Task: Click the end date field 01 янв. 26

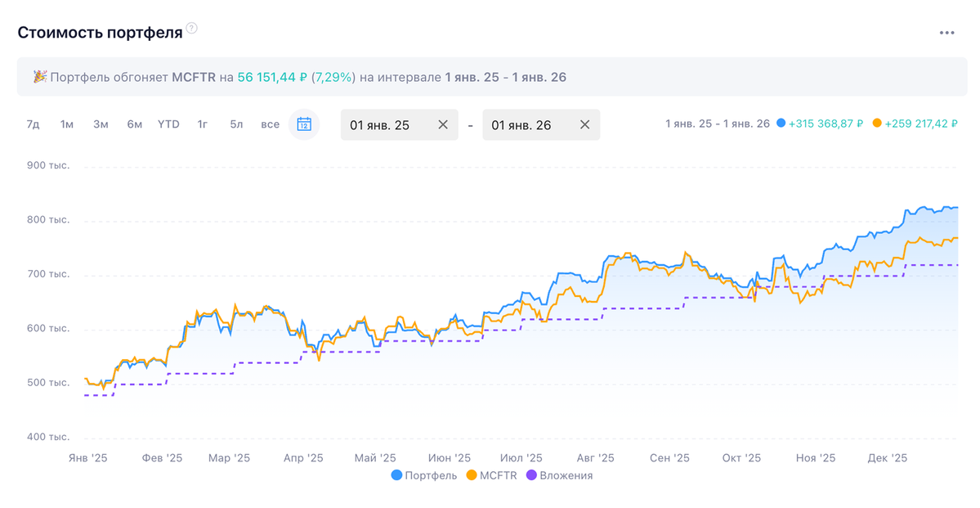Action: coord(521,125)
